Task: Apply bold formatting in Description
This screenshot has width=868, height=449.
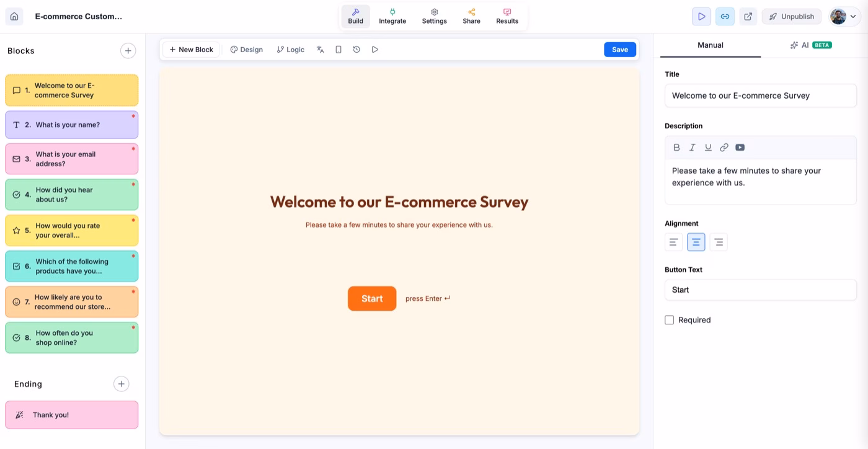Action: click(676, 148)
